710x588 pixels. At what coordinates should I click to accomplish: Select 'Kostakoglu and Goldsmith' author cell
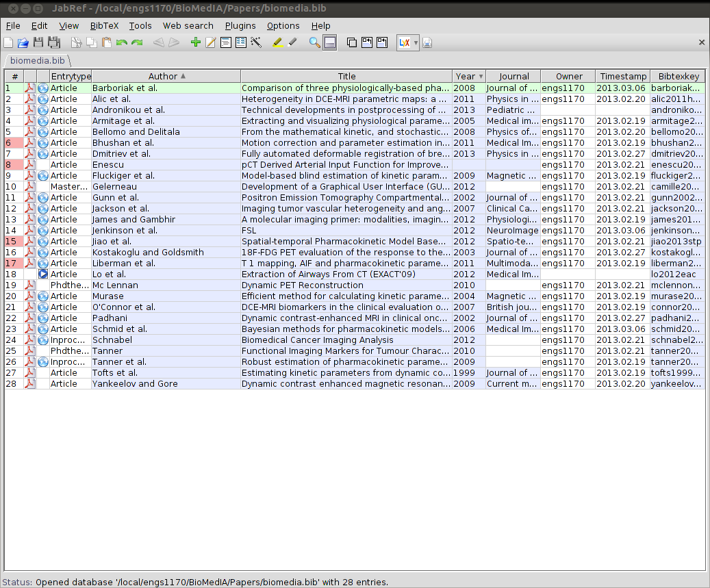[x=166, y=252]
